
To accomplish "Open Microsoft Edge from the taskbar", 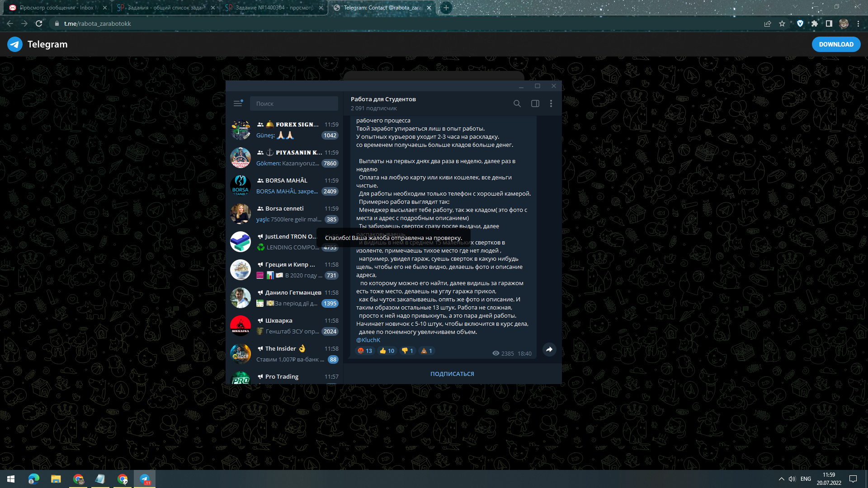I will pyautogui.click(x=34, y=479).
